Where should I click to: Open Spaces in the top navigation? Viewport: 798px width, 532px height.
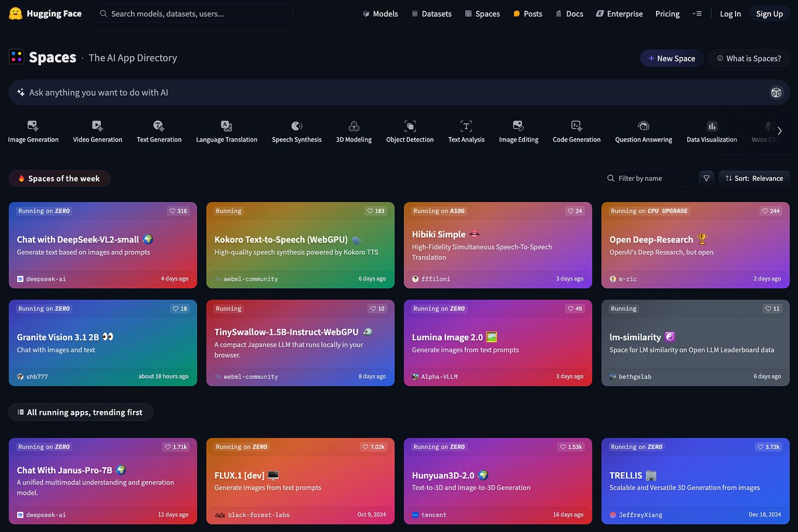click(482, 14)
